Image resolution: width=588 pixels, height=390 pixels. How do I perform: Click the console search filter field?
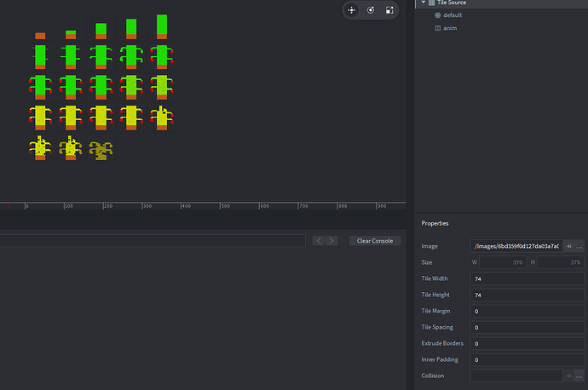click(x=153, y=241)
